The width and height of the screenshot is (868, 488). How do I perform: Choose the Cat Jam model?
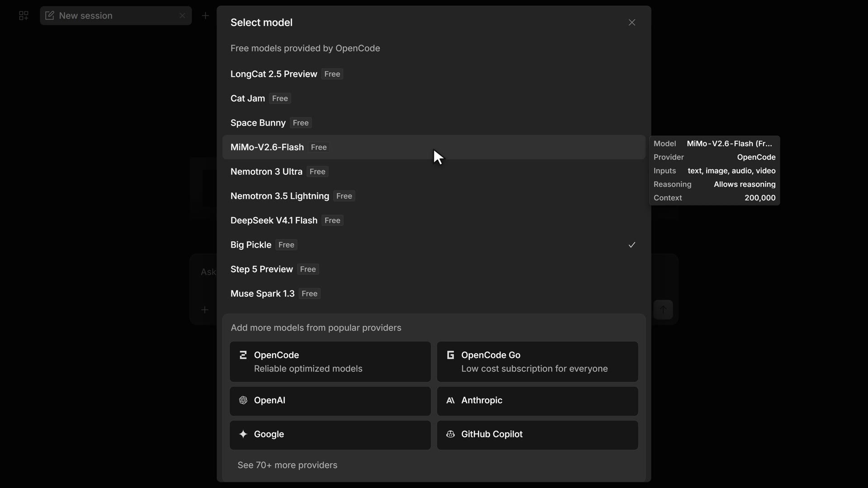click(x=434, y=99)
